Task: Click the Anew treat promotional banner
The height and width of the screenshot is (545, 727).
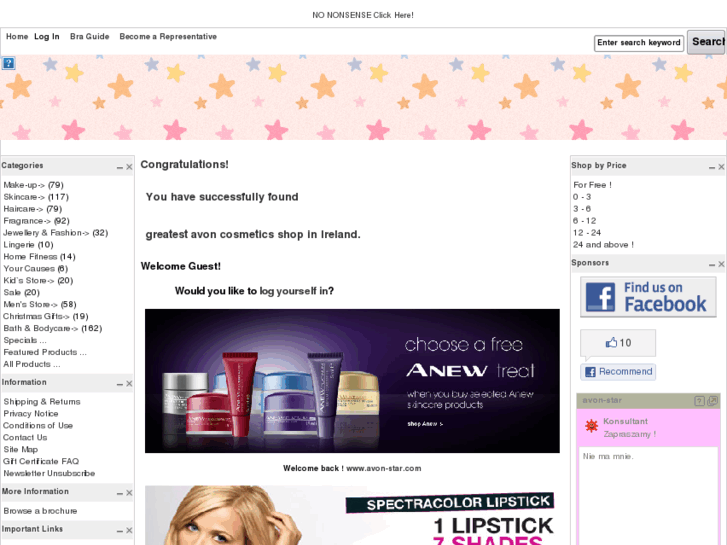Action: [352, 381]
